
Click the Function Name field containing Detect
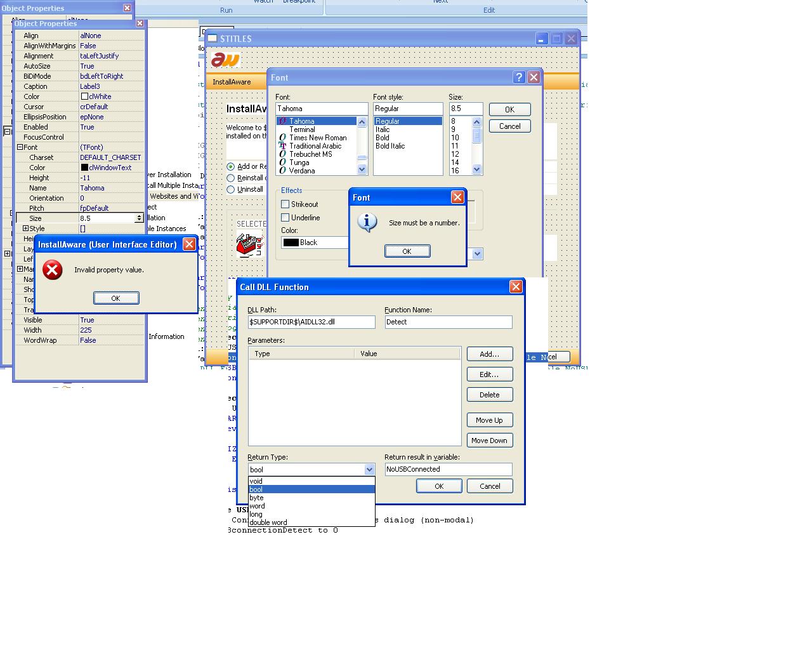449,322
